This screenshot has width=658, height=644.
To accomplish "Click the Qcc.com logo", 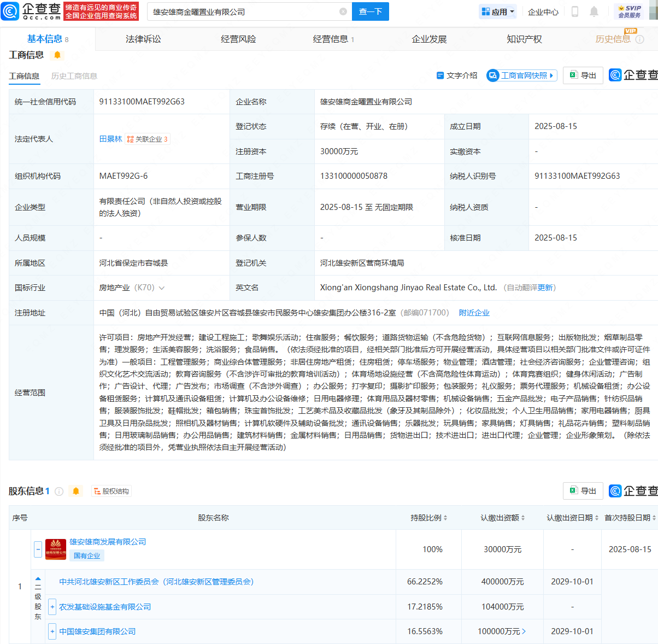I will coord(31,11).
